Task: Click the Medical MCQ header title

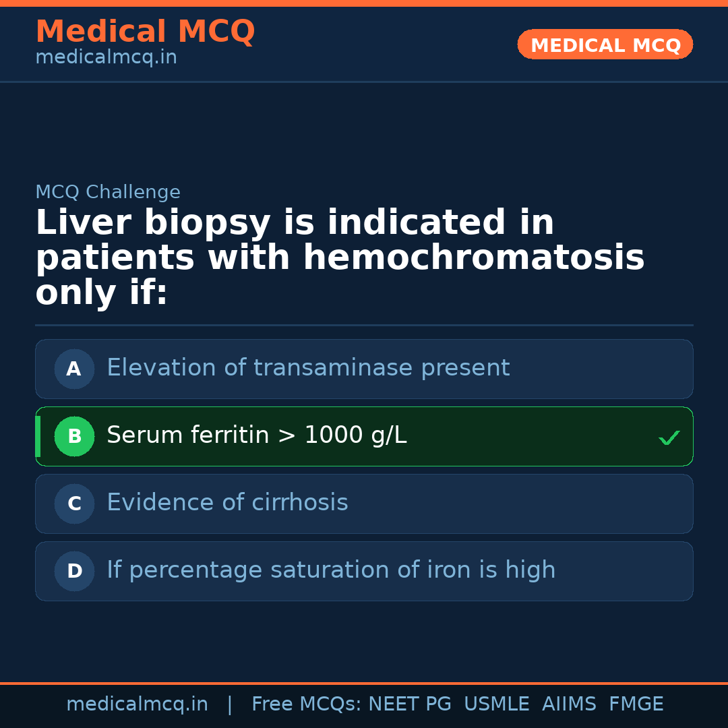Action: (x=145, y=32)
